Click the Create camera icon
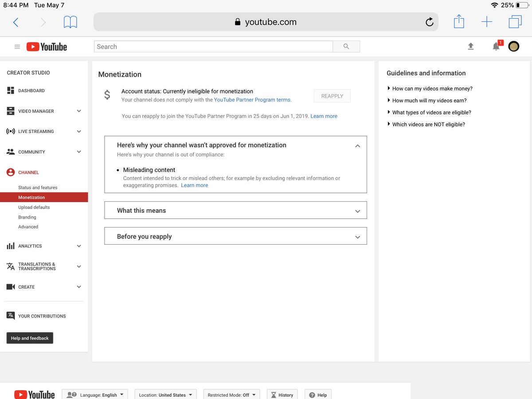This screenshot has height=399, width=532. tap(11, 287)
